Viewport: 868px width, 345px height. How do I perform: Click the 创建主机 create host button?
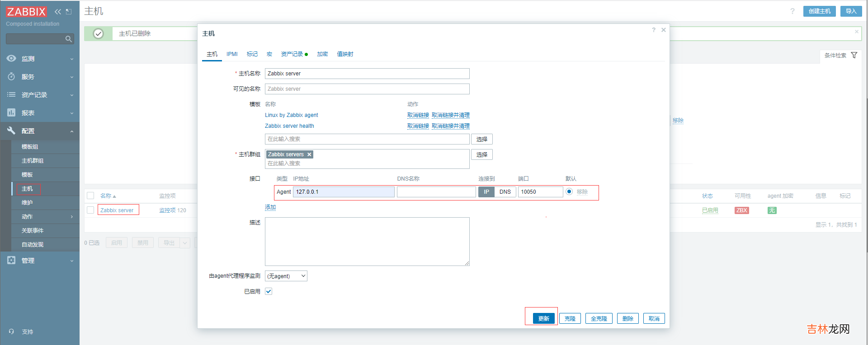[x=820, y=11]
